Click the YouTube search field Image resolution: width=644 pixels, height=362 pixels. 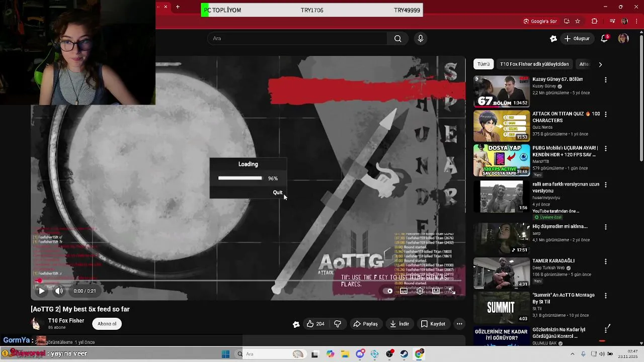pyautogui.click(x=297, y=38)
